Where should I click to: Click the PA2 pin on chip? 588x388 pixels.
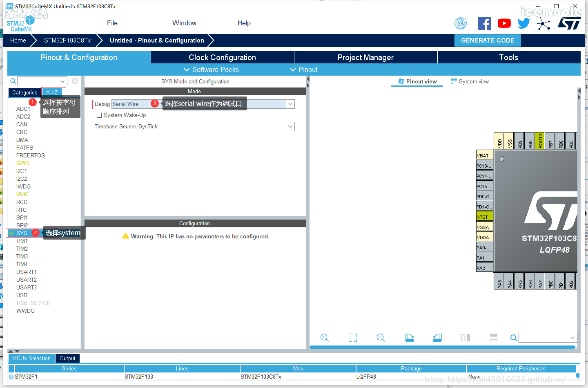(x=484, y=268)
